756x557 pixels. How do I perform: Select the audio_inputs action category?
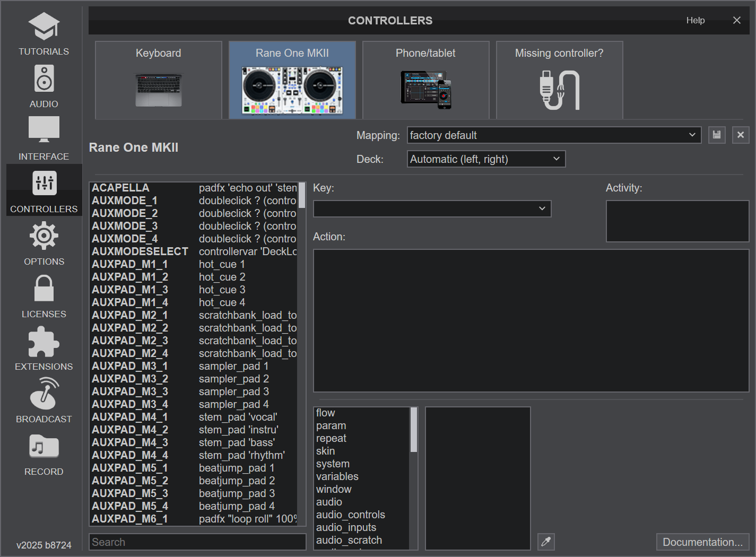362,527
